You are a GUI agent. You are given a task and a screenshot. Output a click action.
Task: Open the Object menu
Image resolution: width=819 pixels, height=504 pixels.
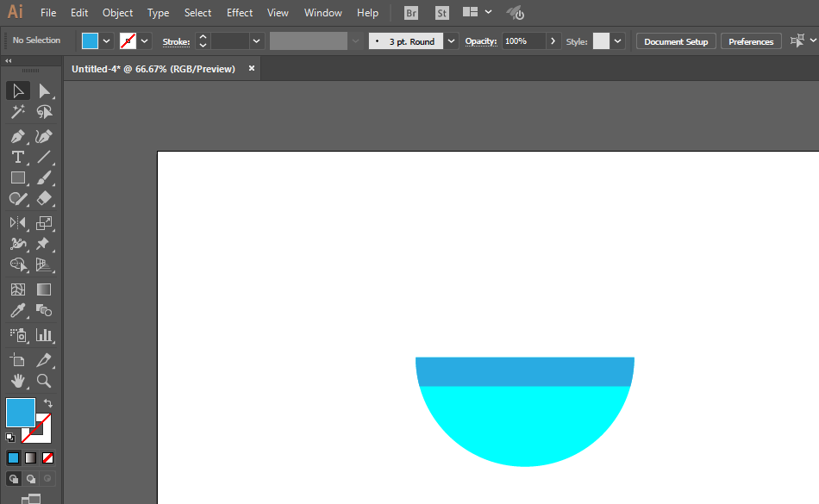pos(117,13)
